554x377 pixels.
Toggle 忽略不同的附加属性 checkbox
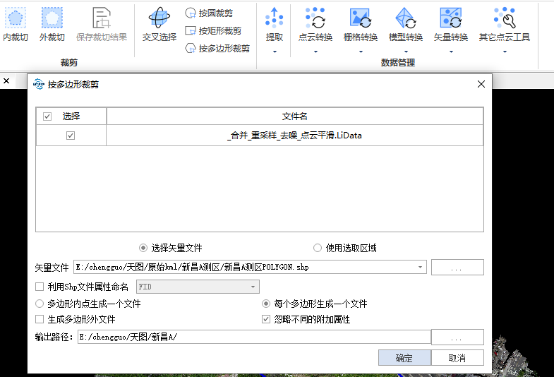point(266,319)
